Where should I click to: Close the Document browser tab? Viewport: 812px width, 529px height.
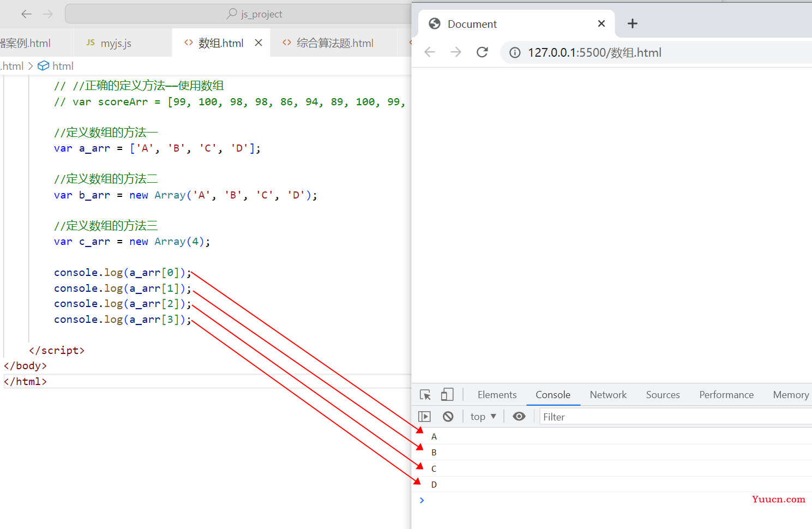pyautogui.click(x=602, y=23)
